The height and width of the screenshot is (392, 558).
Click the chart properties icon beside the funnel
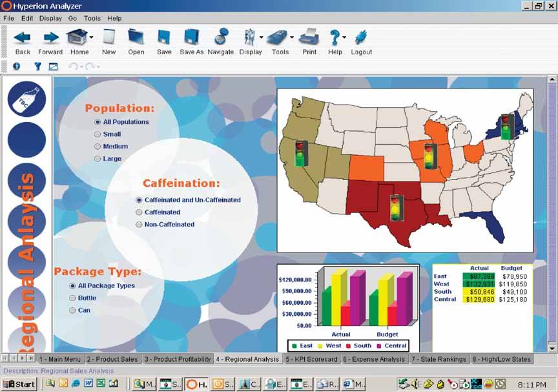[x=54, y=67]
